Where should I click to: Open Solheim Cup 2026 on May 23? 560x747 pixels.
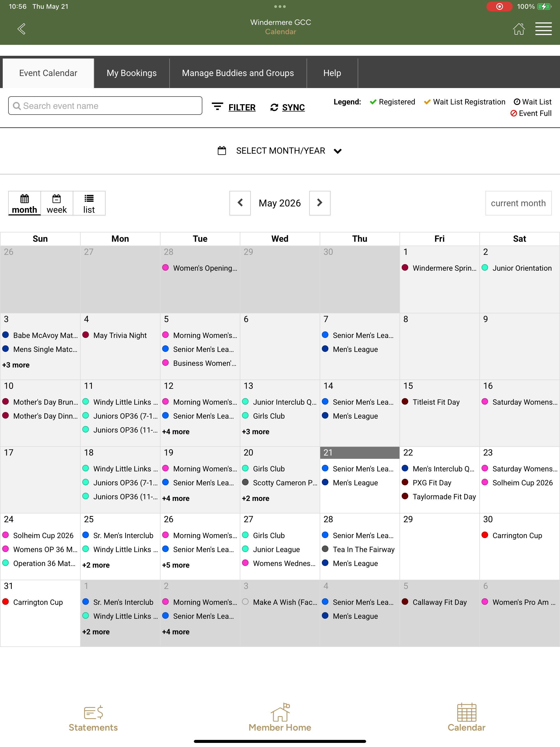(517, 483)
